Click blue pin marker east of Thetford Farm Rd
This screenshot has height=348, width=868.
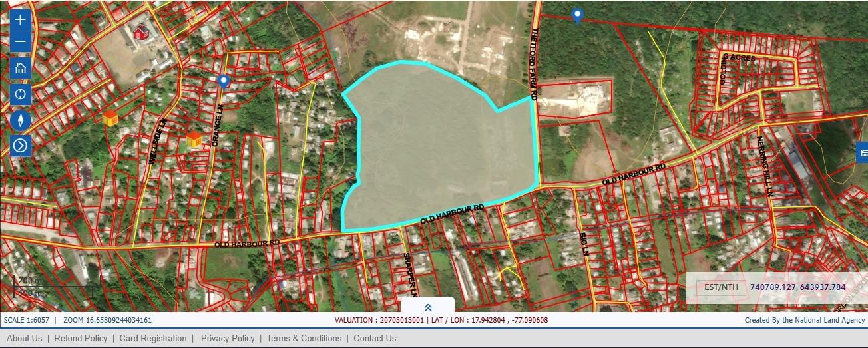578,16
